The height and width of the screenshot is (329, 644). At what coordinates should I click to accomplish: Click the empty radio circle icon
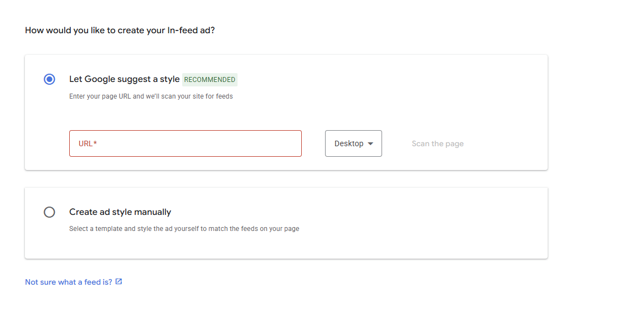[49, 212]
